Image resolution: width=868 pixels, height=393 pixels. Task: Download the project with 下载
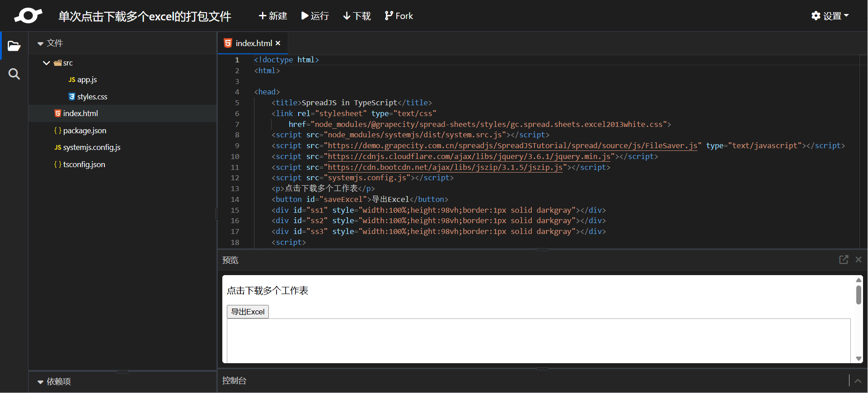[x=357, y=16]
